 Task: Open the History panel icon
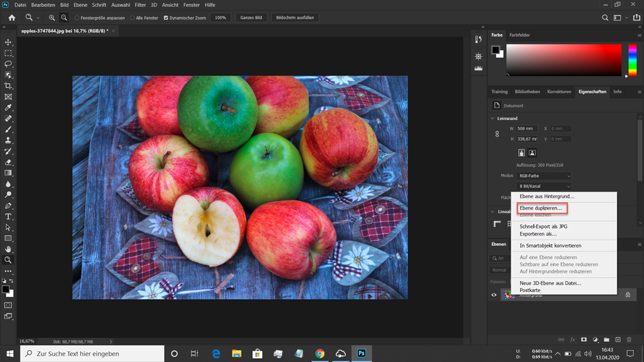tap(479, 40)
